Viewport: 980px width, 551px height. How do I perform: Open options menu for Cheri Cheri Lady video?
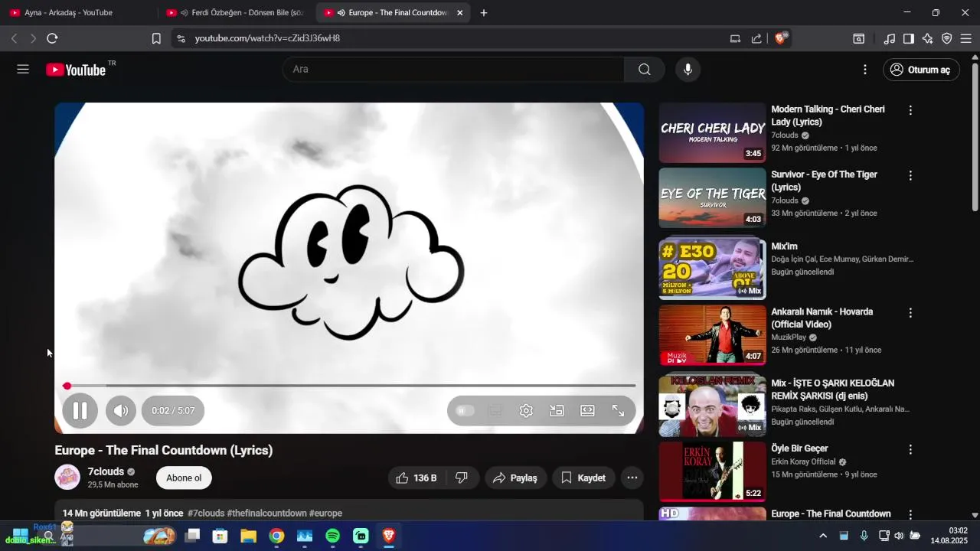point(910,110)
